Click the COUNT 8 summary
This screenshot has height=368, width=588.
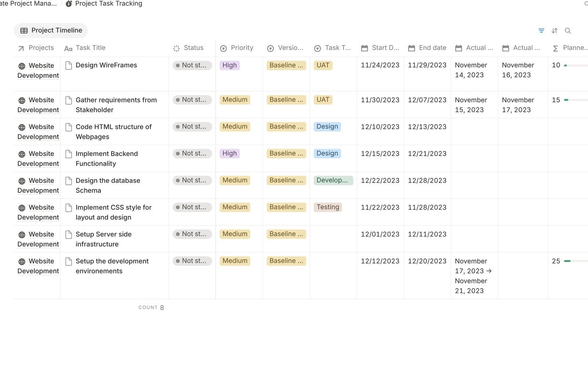(x=151, y=308)
